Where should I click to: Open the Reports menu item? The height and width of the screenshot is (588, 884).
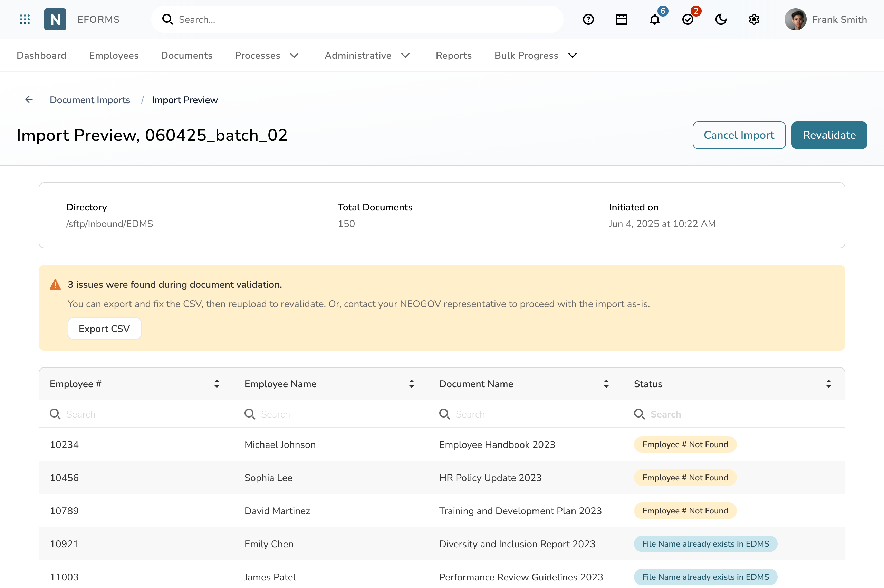[453, 55]
